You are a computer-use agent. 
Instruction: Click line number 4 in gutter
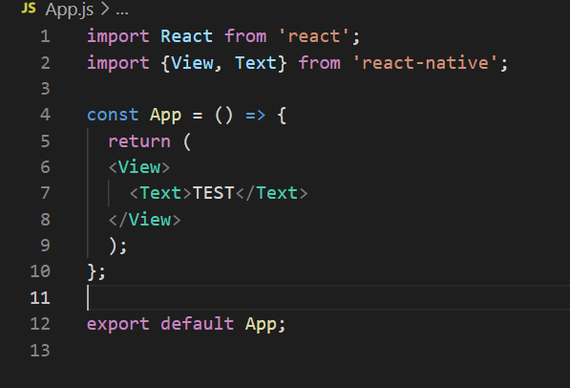(x=45, y=115)
